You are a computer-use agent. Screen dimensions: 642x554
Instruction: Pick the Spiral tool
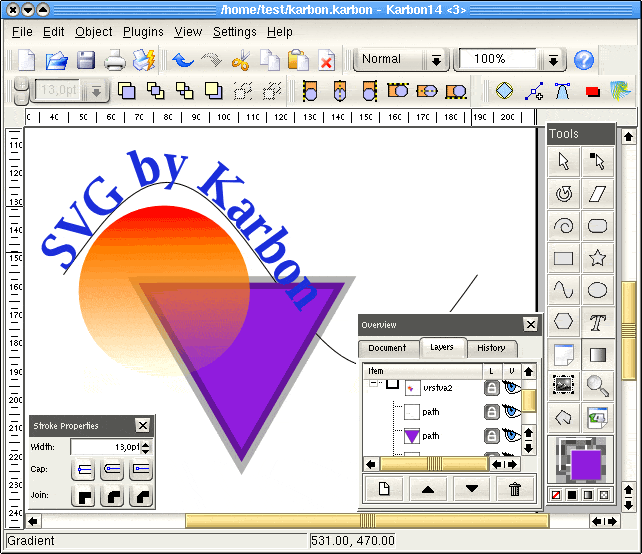point(564,226)
